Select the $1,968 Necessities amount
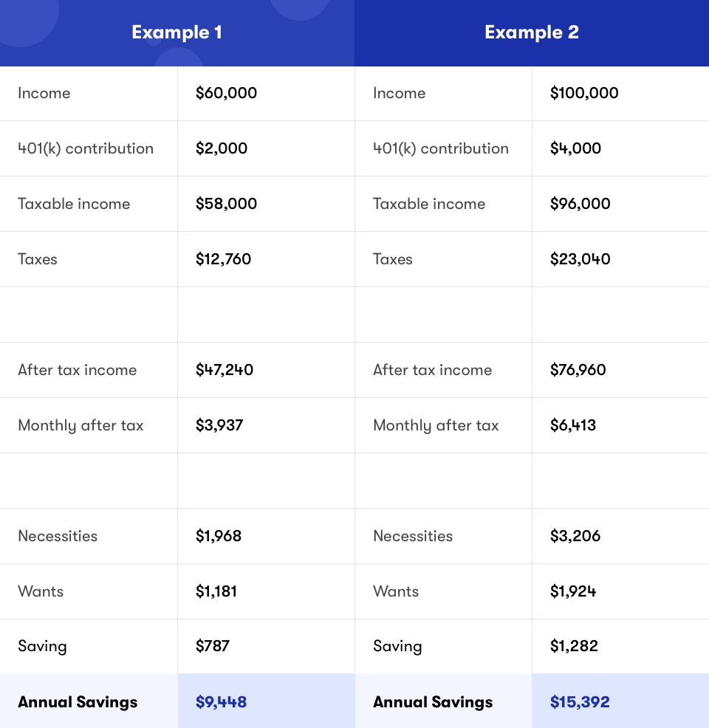 pyautogui.click(x=218, y=536)
